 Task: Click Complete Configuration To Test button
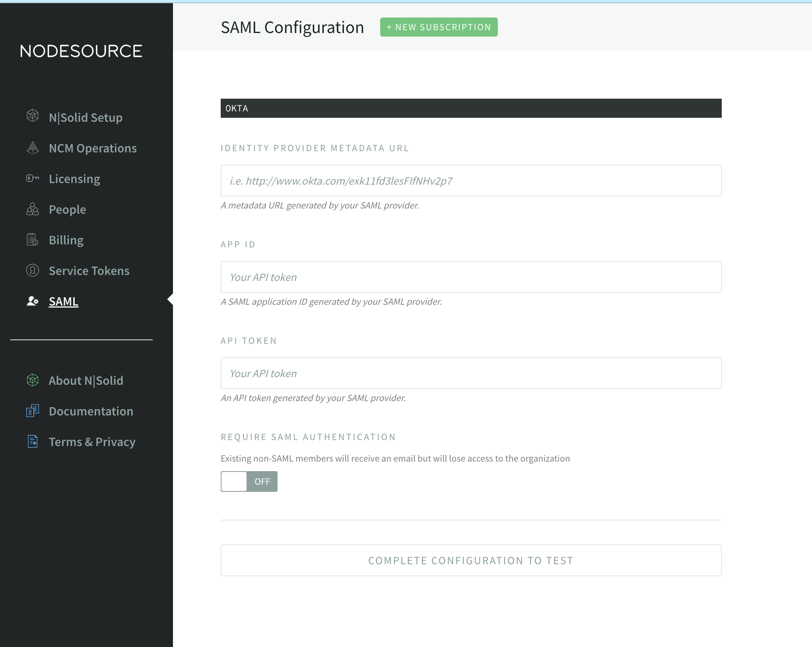(x=471, y=560)
